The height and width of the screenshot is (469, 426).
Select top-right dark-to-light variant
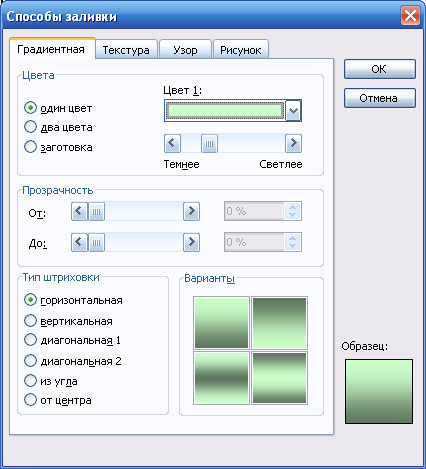279,323
